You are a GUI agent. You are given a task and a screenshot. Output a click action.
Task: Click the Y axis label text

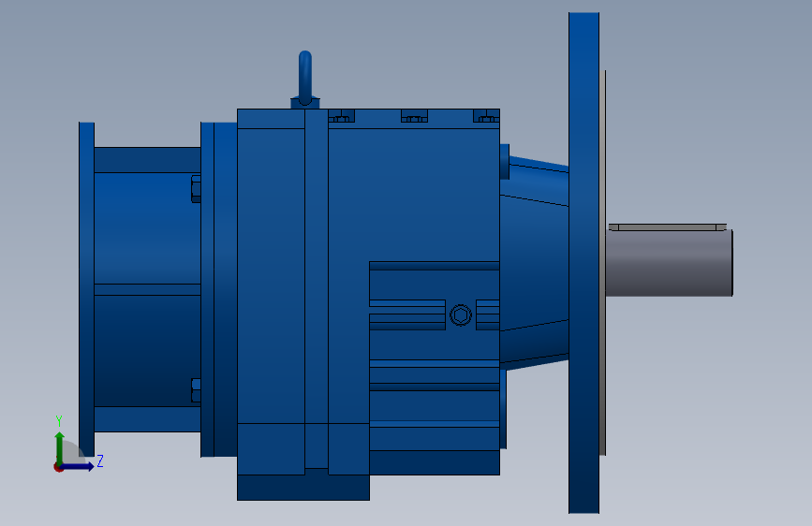59,421
